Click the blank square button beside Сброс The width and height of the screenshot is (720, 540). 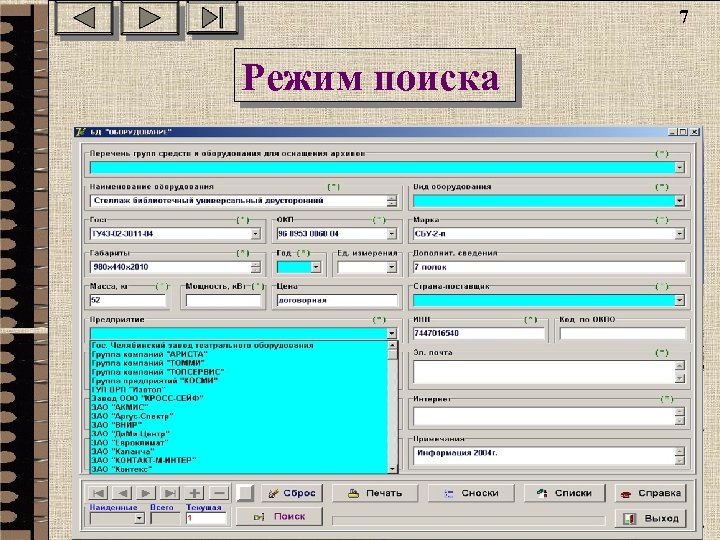click(245, 493)
